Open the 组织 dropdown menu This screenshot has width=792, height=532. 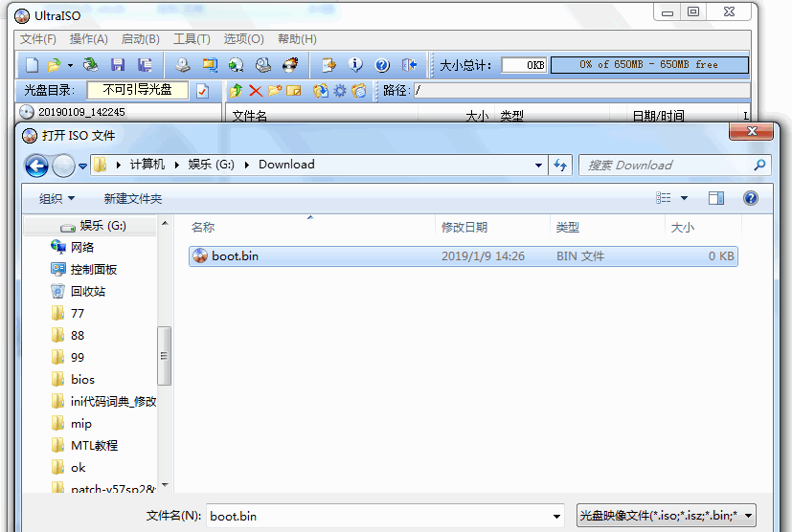(x=57, y=198)
